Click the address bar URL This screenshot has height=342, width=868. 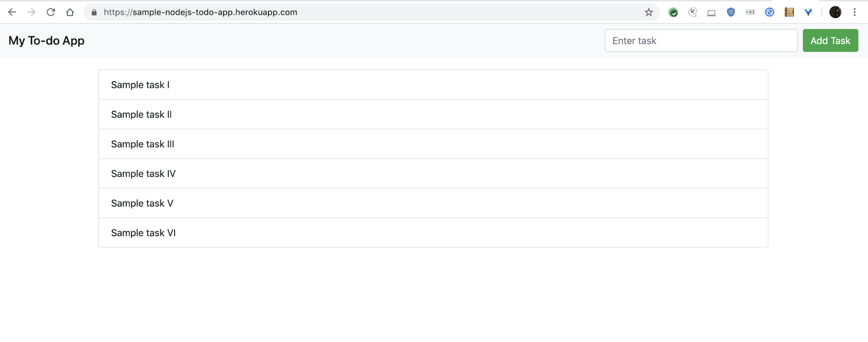(200, 12)
